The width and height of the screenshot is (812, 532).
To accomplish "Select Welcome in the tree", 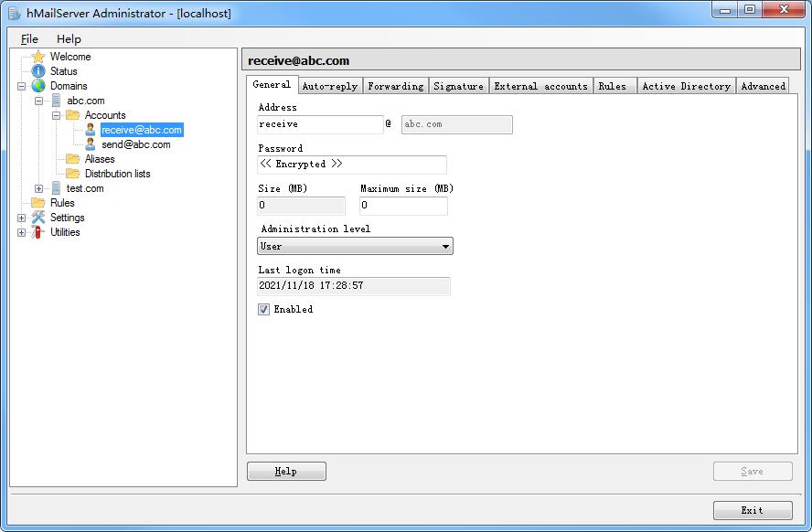I will click(x=70, y=57).
